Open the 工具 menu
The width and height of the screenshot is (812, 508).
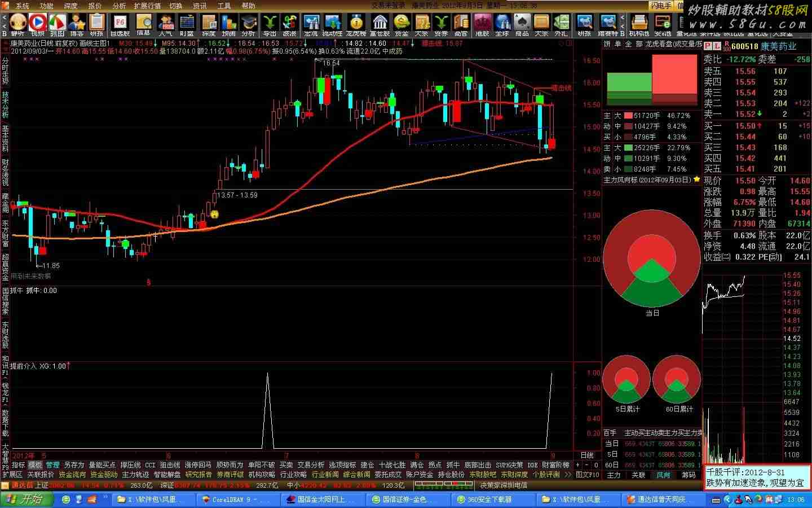click(224, 6)
